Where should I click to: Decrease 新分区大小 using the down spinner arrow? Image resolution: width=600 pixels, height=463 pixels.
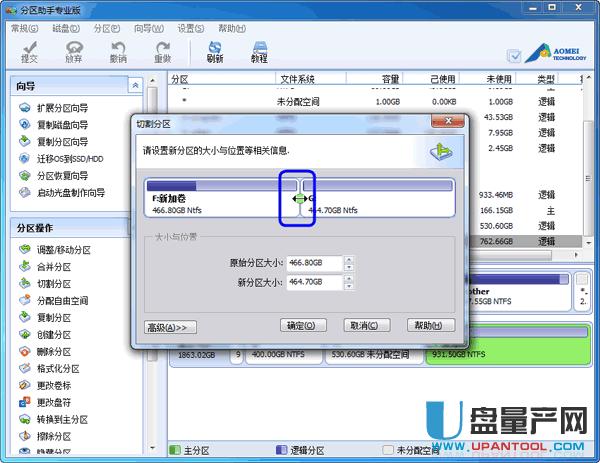pos(348,287)
